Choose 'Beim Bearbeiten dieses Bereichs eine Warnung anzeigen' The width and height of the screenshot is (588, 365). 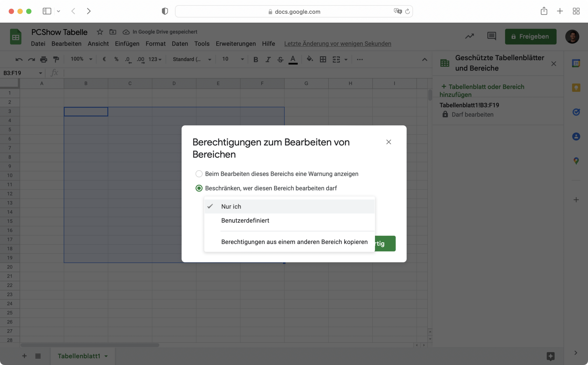[x=199, y=174]
